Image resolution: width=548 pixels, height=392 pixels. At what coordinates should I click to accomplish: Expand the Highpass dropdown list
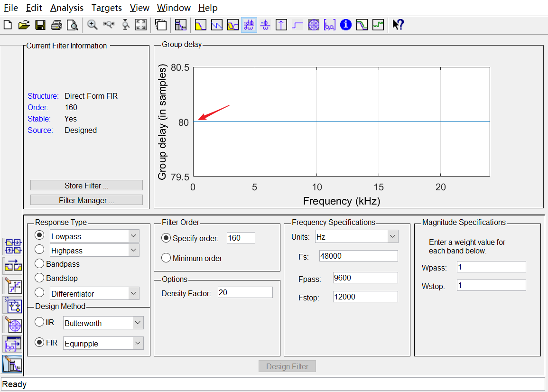click(x=133, y=251)
